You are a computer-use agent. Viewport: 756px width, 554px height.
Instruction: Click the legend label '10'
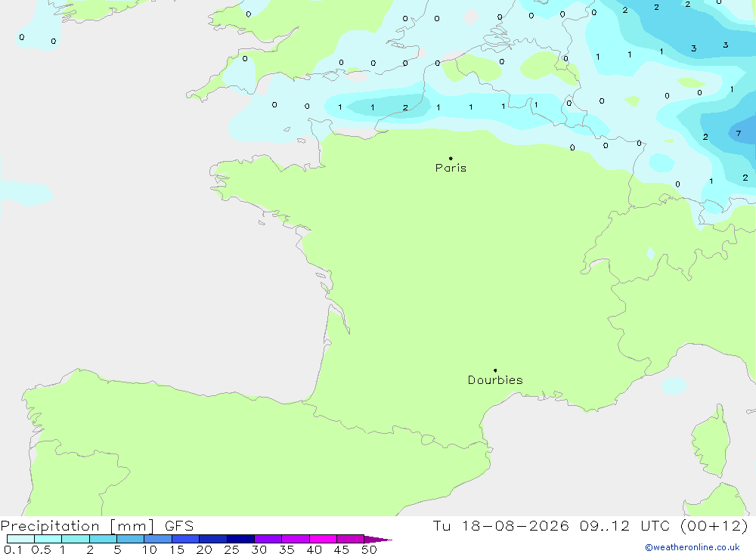click(150, 549)
